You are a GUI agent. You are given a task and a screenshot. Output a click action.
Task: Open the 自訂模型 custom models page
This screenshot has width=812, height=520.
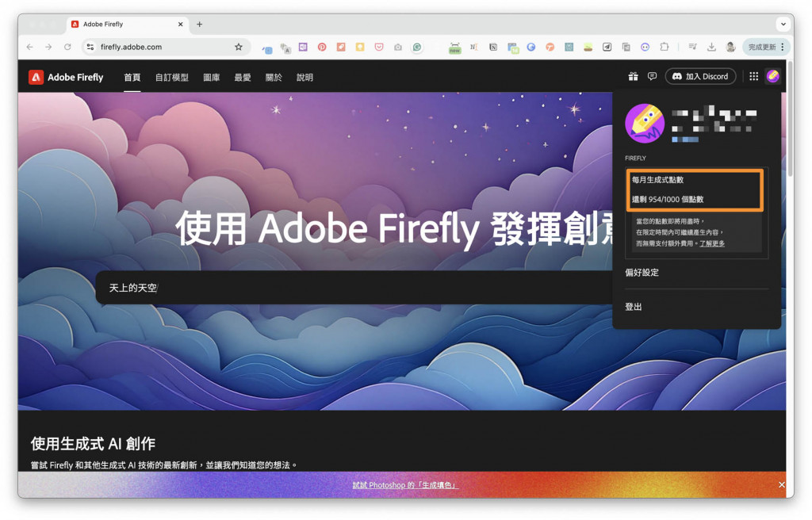click(x=172, y=77)
